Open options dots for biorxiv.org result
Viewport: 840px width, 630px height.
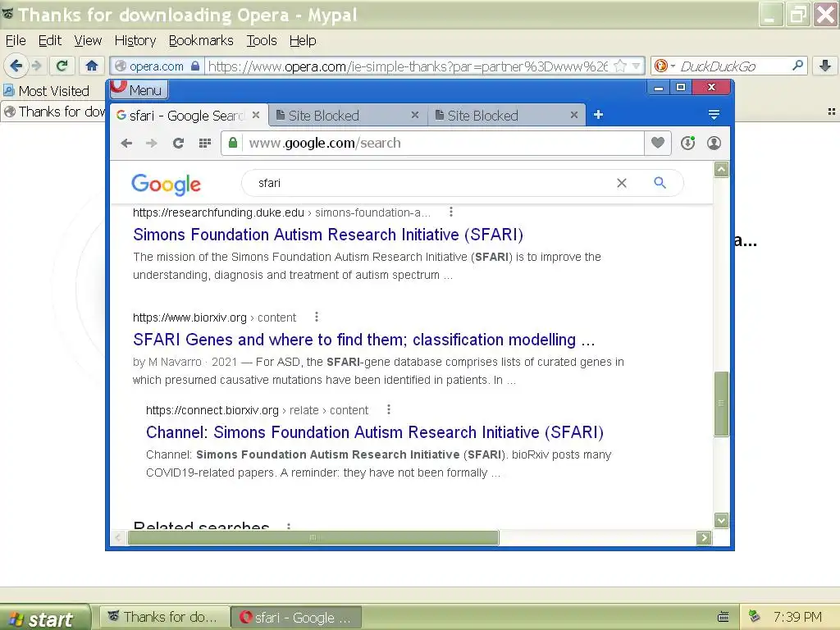tap(317, 317)
